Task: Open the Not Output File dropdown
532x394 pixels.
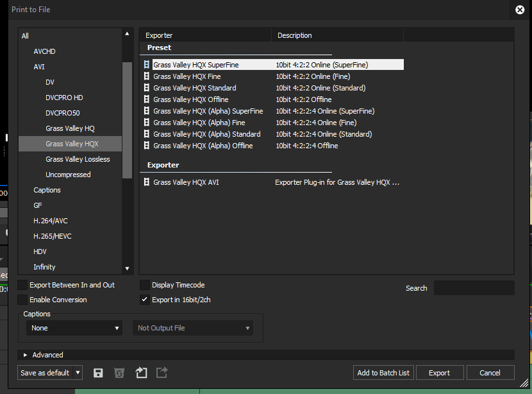Action: click(x=193, y=328)
